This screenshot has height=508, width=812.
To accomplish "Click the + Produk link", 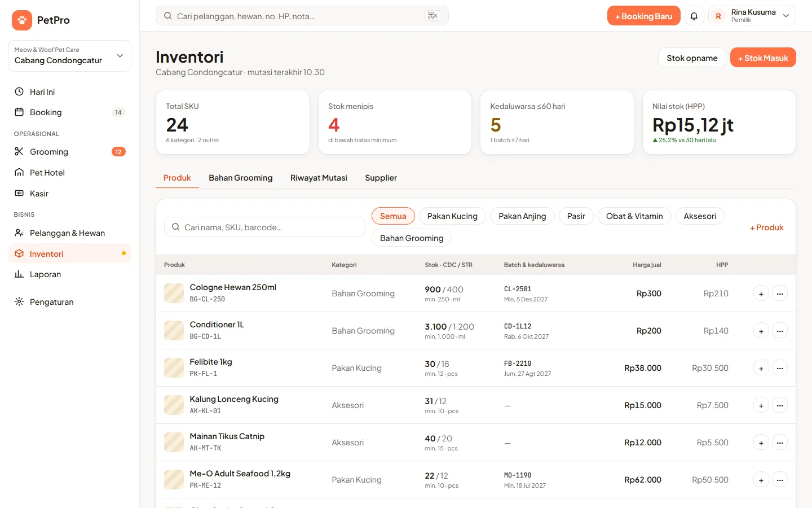I will pyautogui.click(x=767, y=227).
